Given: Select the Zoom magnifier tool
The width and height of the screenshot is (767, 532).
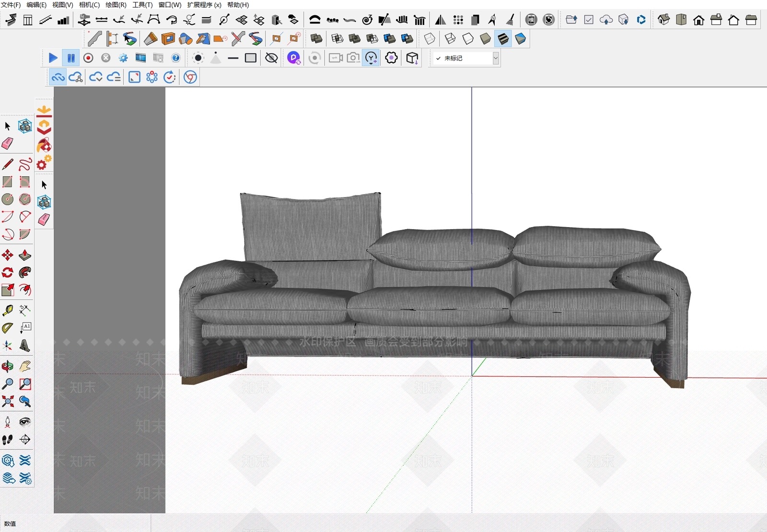Looking at the screenshot, I should pos(8,384).
